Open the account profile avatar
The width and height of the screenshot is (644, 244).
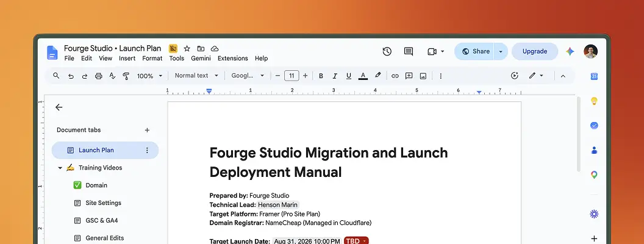[590, 51]
